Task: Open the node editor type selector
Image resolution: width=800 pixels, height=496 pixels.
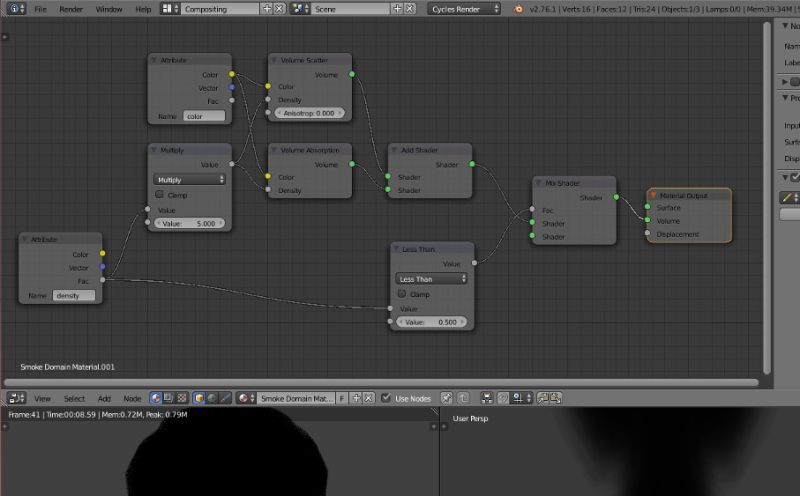Action: coord(17,398)
